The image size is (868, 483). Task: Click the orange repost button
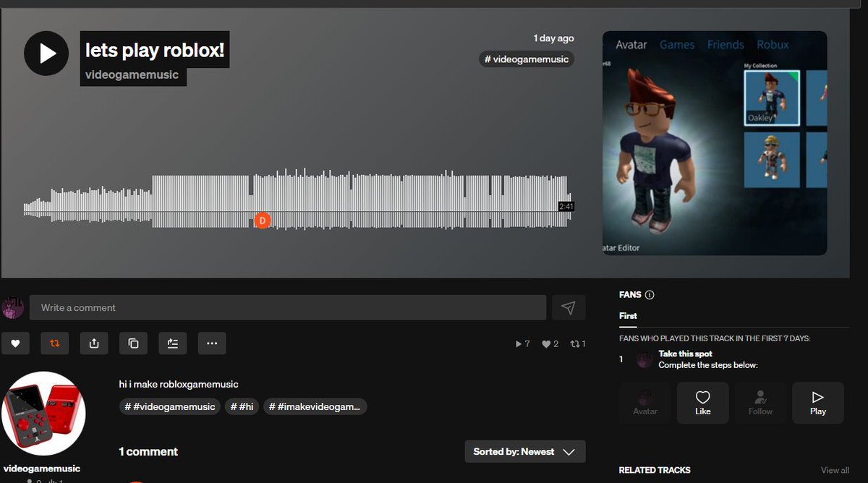[x=54, y=343]
